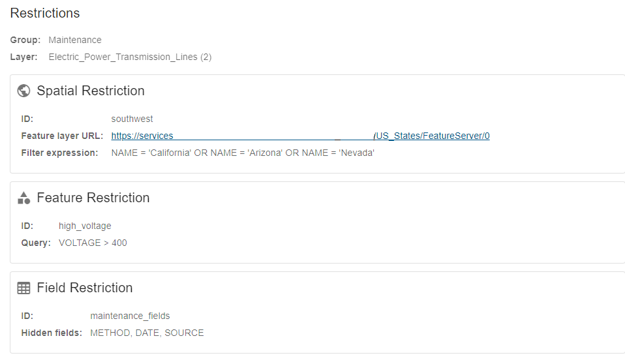Click the globe icon beside Spatial Restriction
The image size is (625, 364).
click(23, 91)
